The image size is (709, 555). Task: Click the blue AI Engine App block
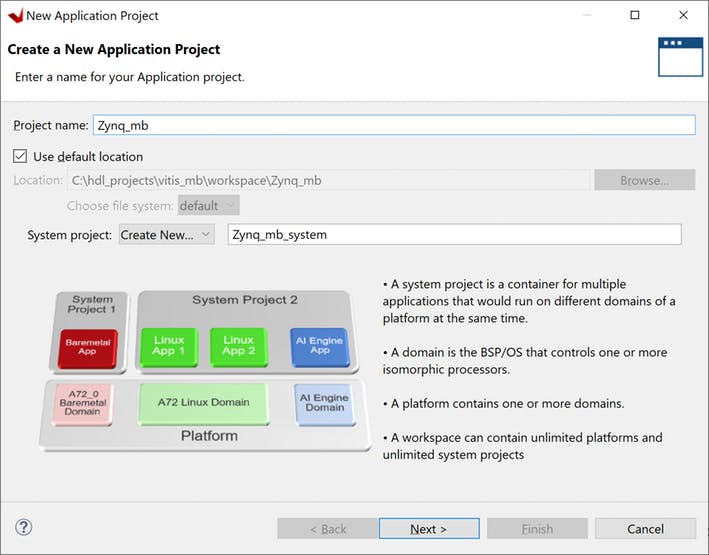[x=318, y=346]
